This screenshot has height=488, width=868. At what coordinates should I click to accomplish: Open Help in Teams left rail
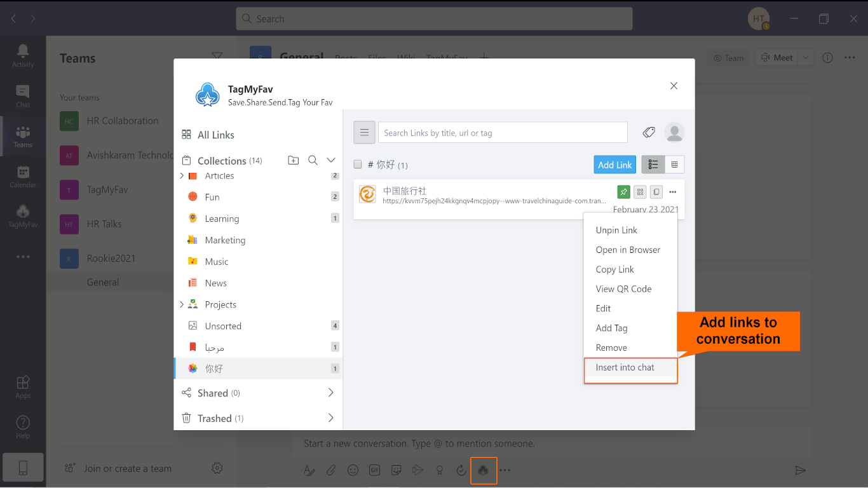click(x=23, y=428)
